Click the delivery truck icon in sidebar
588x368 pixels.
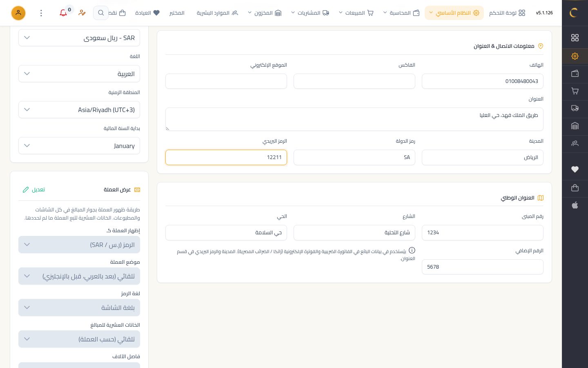pos(575,108)
